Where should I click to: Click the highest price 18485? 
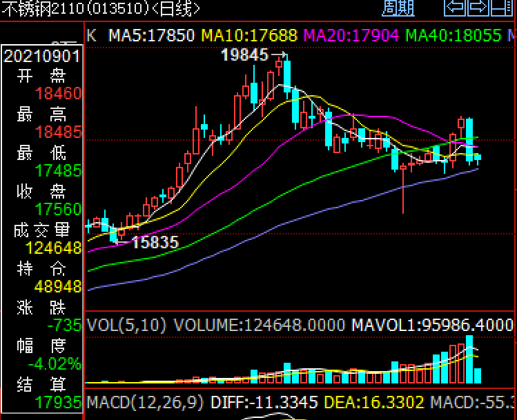pos(58,132)
